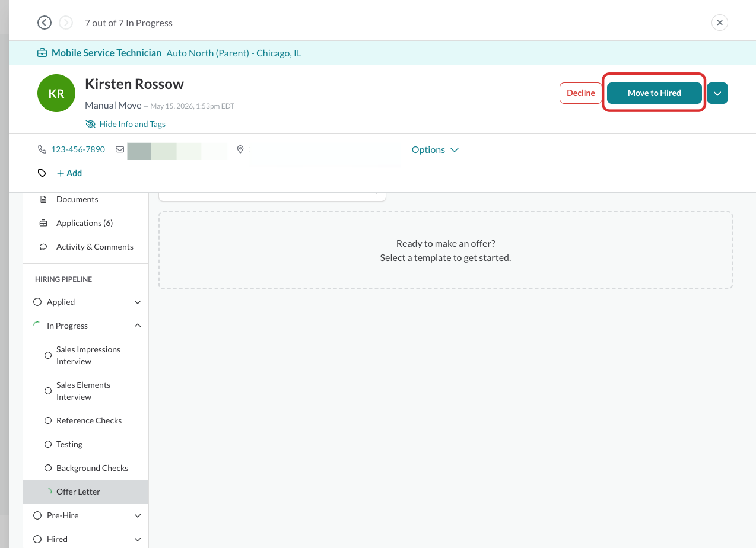Add a new tag
Screen dimensions: 756x548
coord(69,173)
